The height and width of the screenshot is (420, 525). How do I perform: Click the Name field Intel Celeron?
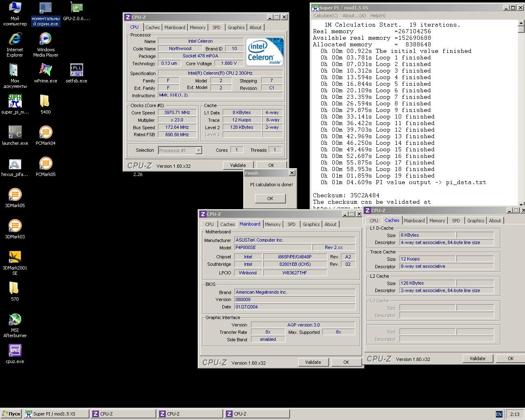[200, 41]
